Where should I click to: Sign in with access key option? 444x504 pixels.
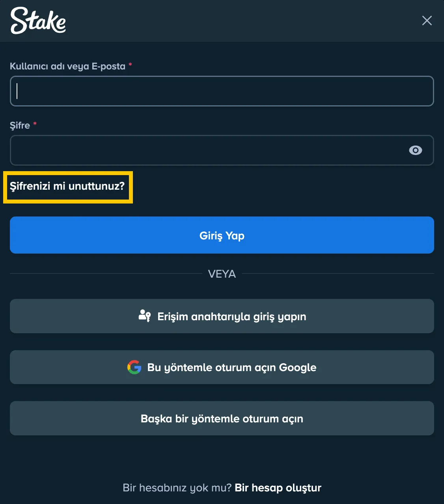click(x=222, y=316)
